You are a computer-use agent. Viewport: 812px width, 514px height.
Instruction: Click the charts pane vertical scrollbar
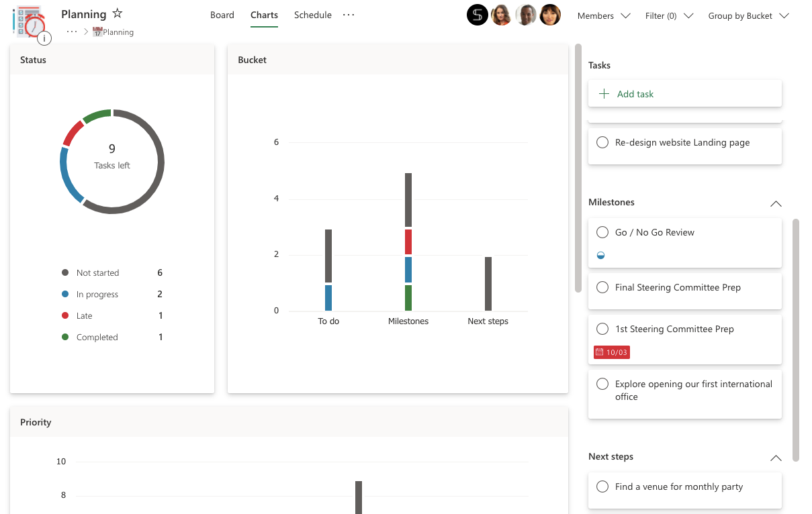tap(578, 168)
